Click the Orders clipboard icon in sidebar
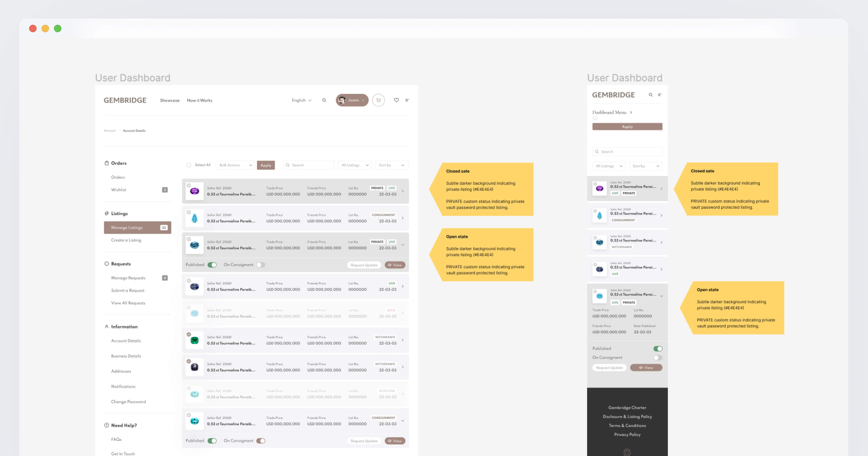This screenshot has height=456, width=868. pyautogui.click(x=106, y=163)
